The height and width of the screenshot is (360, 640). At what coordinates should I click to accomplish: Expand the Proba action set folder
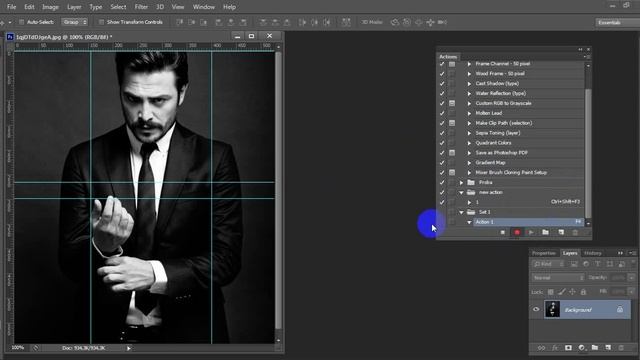(x=461, y=182)
